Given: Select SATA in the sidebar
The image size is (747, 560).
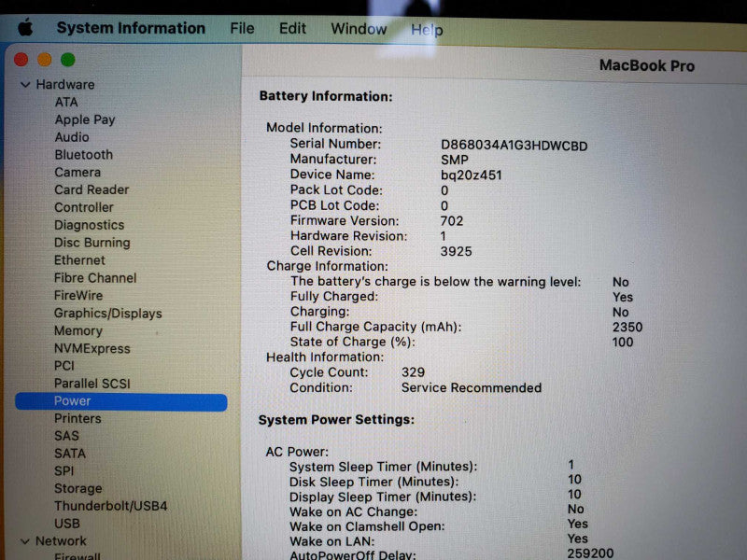Looking at the screenshot, I should pyautogui.click(x=70, y=454).
